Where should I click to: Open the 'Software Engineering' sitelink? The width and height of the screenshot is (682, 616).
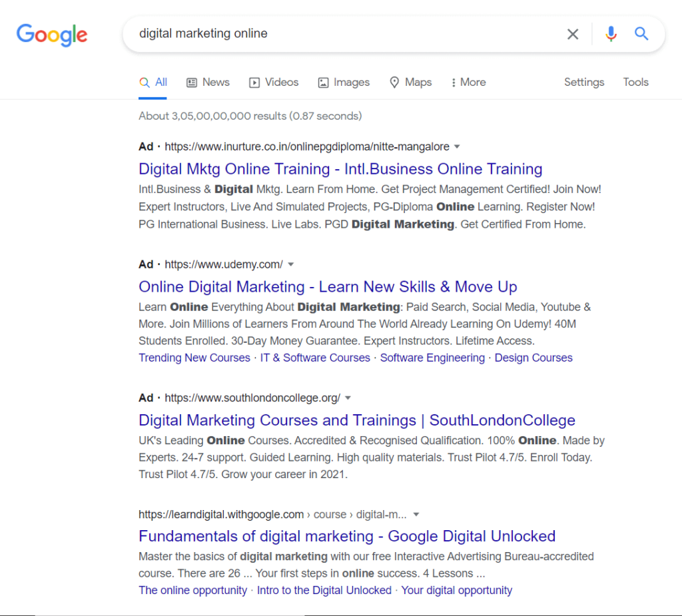point(432,358)
